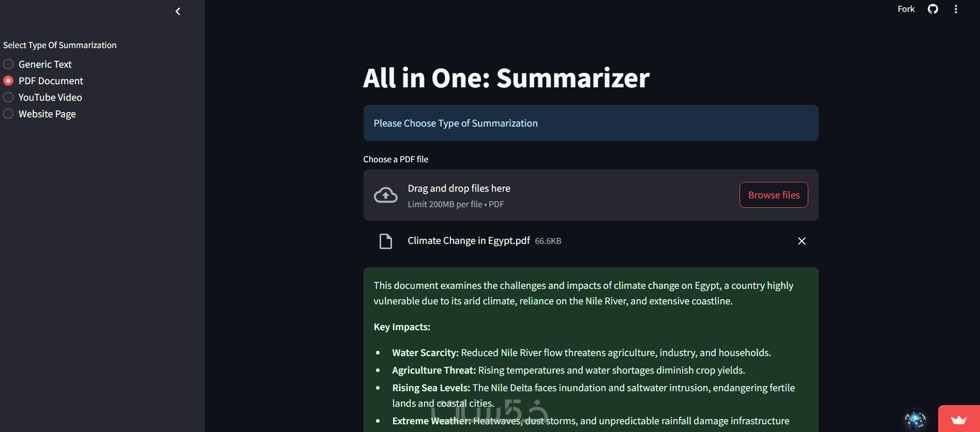Click the All in One: Summarizer heading
Screen dimensions: 980x432
pos(506,78)
